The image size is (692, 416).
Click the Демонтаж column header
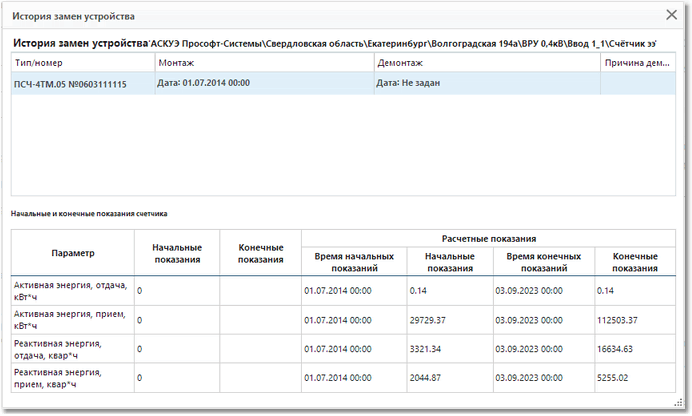point(487,63)
